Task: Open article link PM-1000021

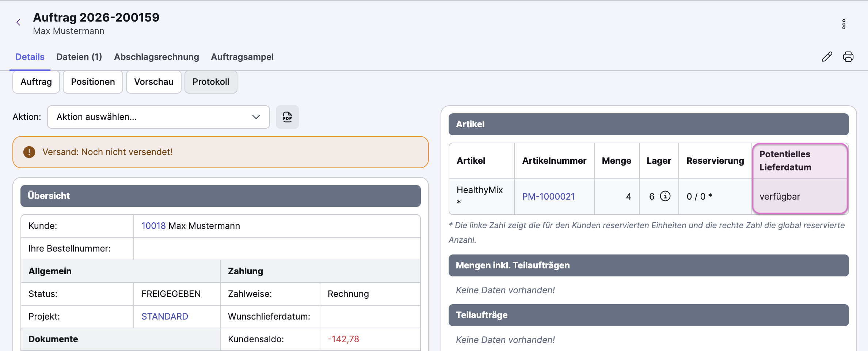Action: [548, 197]
